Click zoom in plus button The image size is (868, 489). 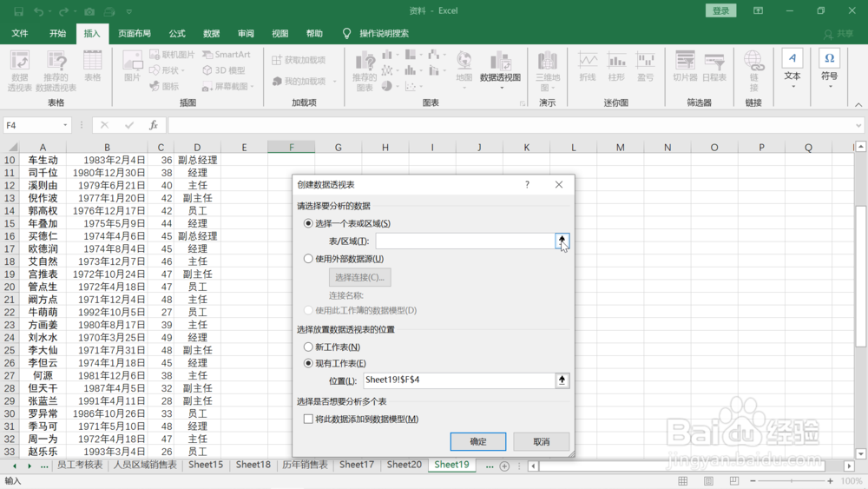[831, 480]
